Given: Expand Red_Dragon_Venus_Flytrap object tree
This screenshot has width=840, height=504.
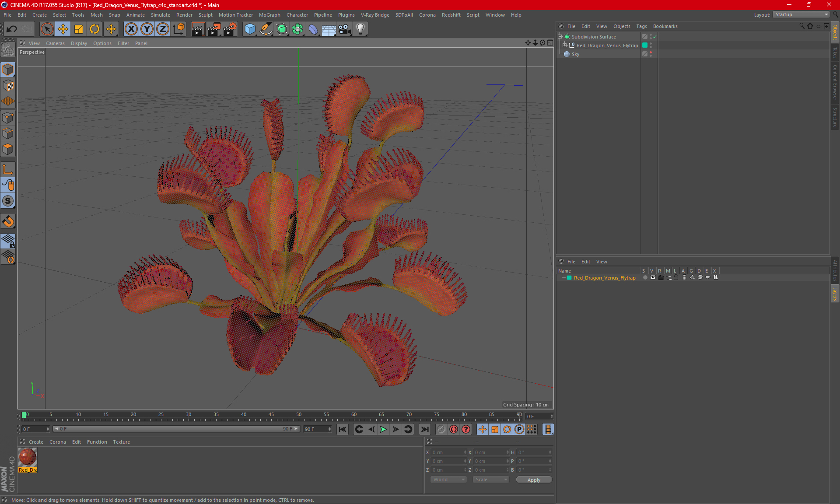Looking at the screenshot, I should tap(565, 45).
